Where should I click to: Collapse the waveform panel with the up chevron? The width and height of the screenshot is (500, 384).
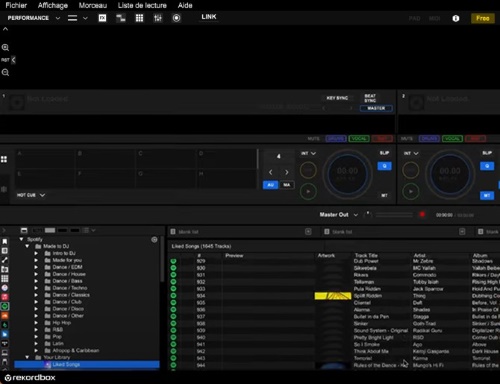tap(5, 29)
